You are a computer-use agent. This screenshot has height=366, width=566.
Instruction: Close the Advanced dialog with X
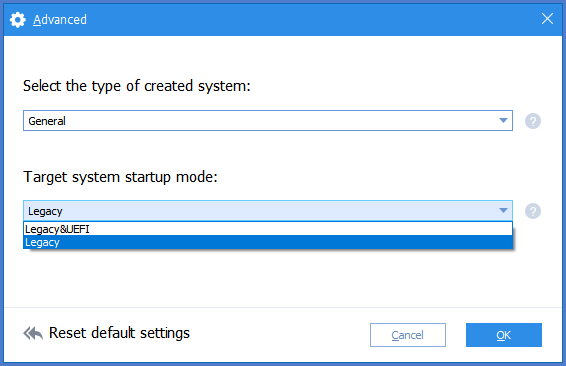[x=547, y=19]
